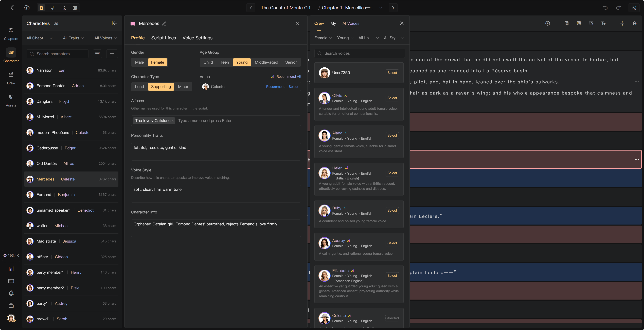Screen dimensions: 644x330
Task: Open the sort filter icon beside search
Action: coord(97,54)
